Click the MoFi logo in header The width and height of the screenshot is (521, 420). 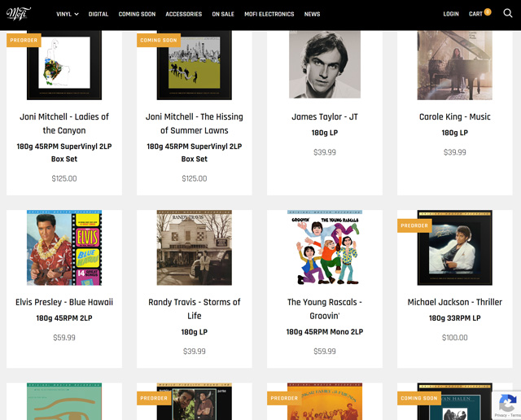19,14
